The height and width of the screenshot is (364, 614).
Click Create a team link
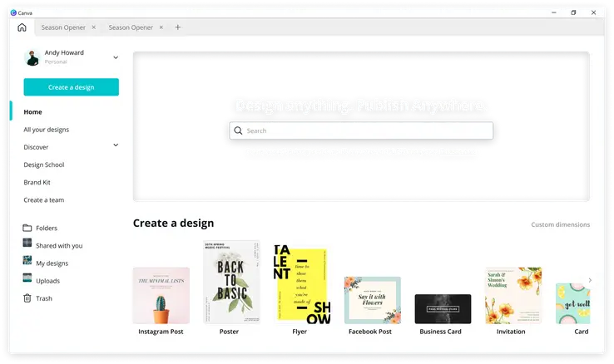[44, 199]
